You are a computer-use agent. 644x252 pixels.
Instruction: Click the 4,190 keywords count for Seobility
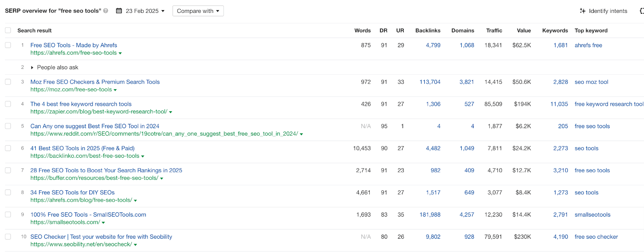click(x=561, y=237)
